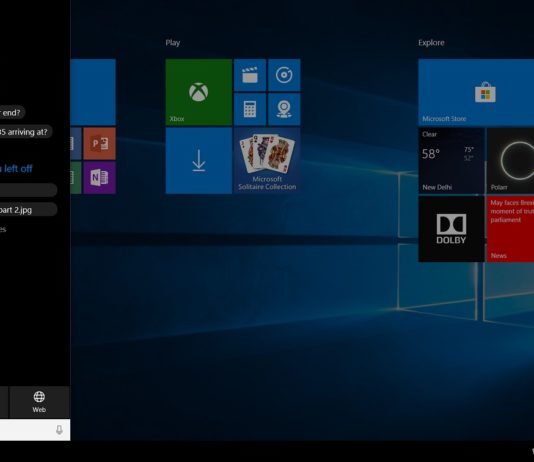The image size is (534, 462).
Task: Open the Dolby tile
Action: (x=451, y=229)
